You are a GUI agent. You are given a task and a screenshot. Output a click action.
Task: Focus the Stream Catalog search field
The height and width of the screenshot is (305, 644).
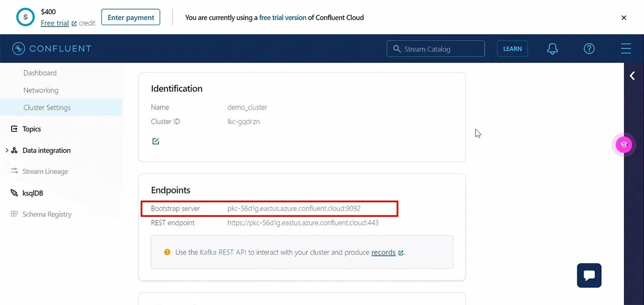tap(436, 49)
